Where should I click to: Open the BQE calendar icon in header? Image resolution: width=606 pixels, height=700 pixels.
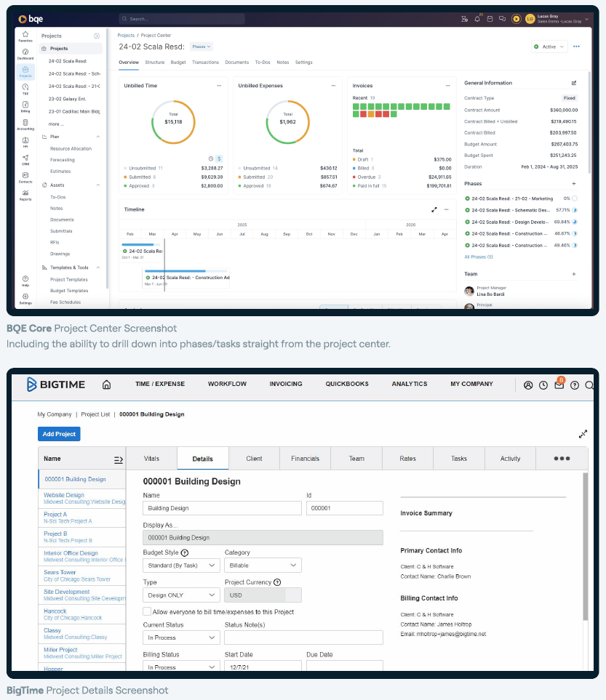click(490, 19)
